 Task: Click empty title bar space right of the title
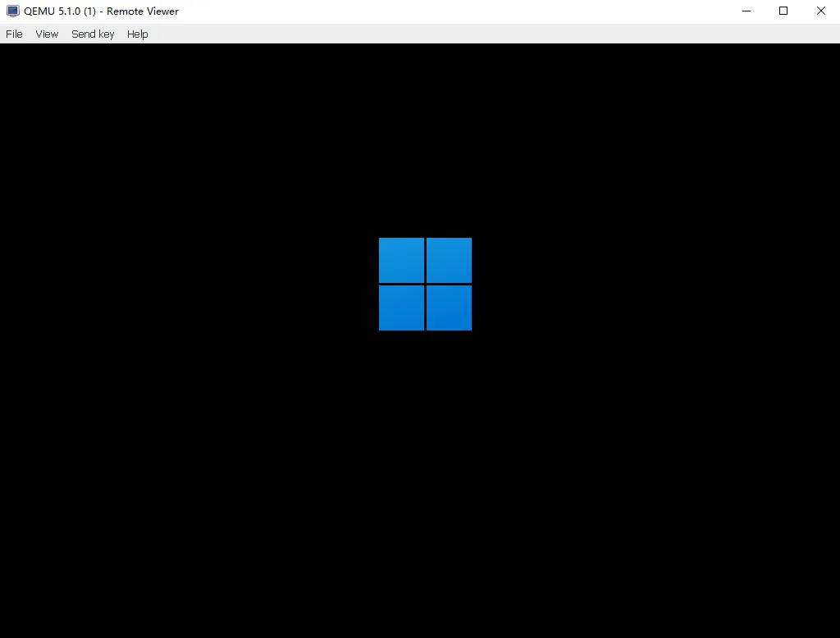(x=451, y=11)
